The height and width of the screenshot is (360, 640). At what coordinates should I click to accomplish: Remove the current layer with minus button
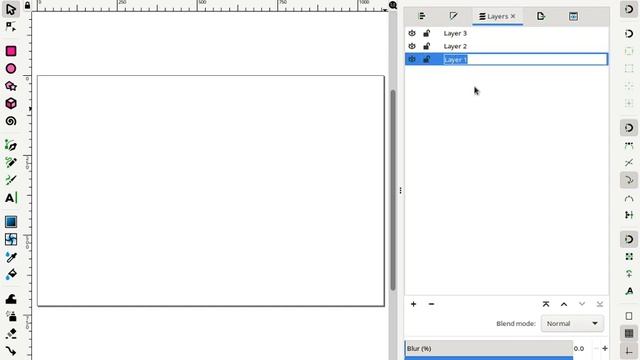431,304
